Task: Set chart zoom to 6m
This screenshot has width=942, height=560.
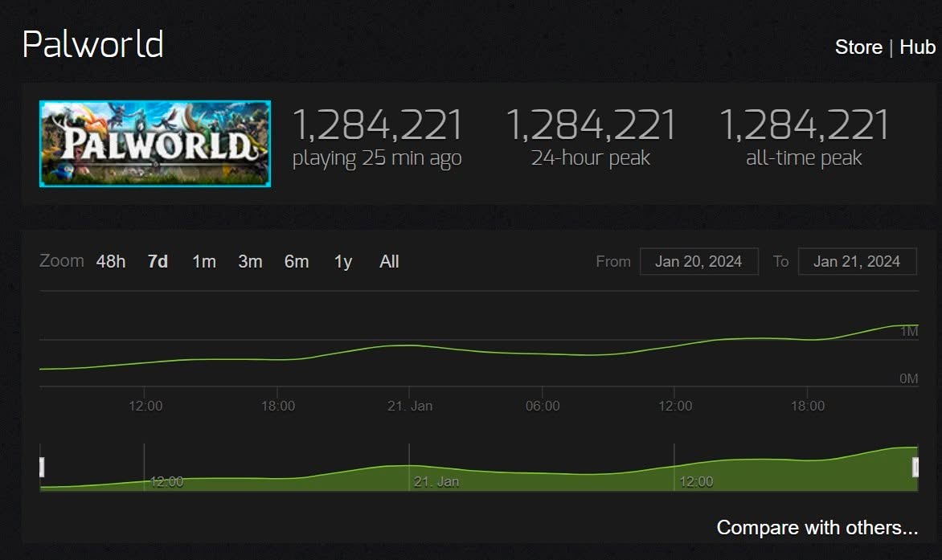Action: click(x=297, y=262)
